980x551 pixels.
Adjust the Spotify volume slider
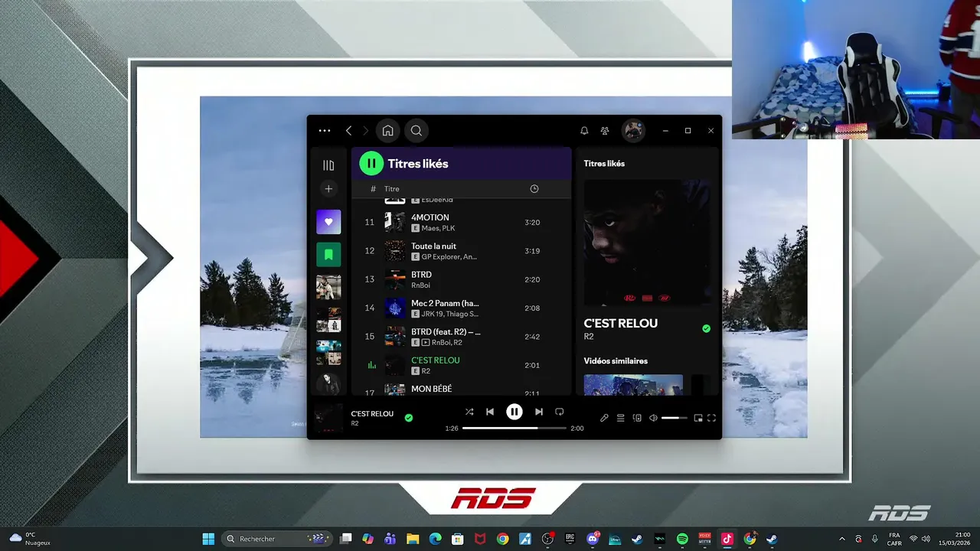(675, 418)
